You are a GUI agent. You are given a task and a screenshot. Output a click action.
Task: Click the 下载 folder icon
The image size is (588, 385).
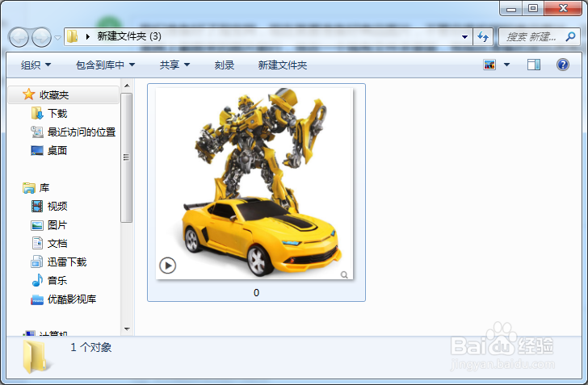37,113
